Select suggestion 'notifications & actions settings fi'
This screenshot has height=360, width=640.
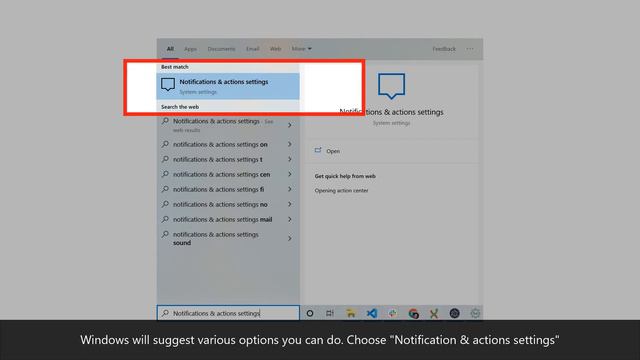228,189
